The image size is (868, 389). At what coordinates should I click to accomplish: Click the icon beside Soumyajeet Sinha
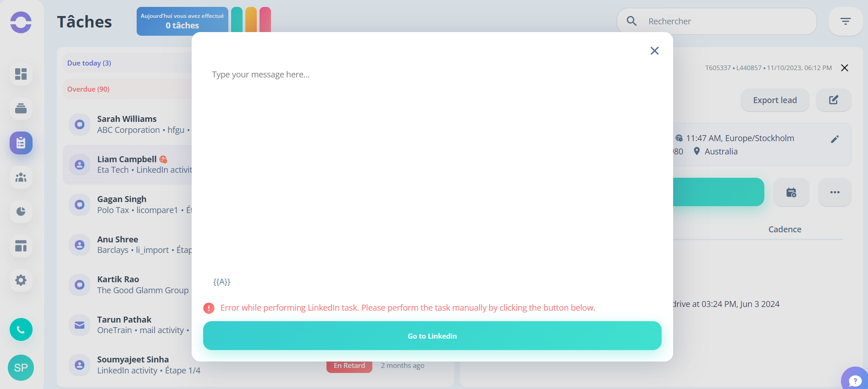[80, 365]
